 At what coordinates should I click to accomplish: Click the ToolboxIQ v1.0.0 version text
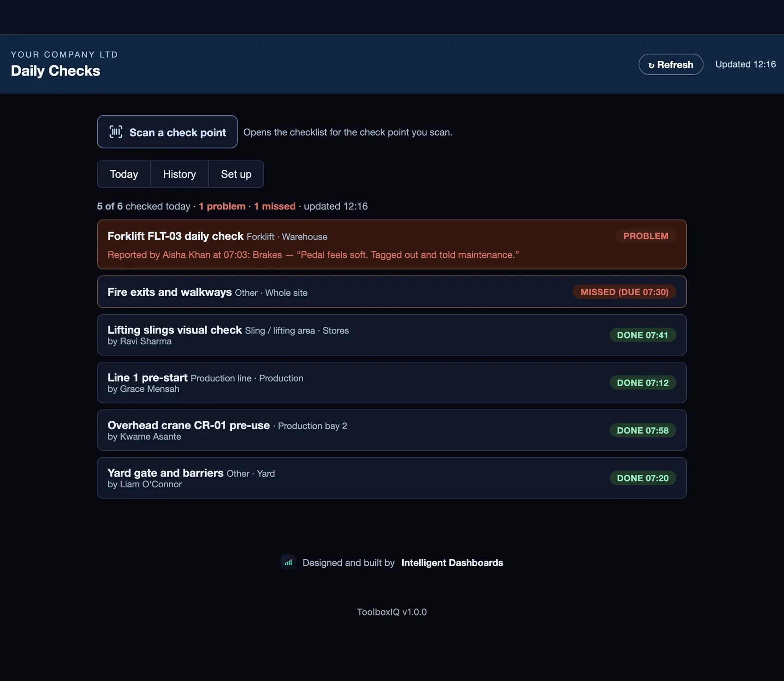(392, 612)
